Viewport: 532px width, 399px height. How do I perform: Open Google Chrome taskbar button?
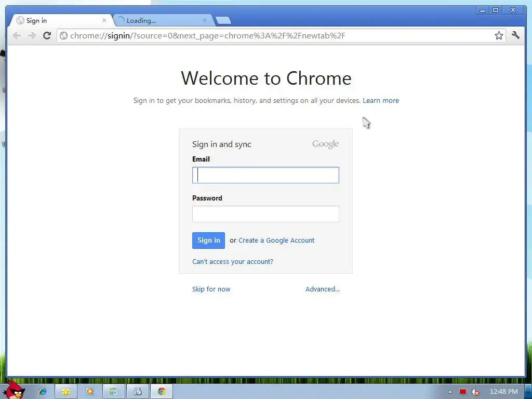[x=162, y=392]
